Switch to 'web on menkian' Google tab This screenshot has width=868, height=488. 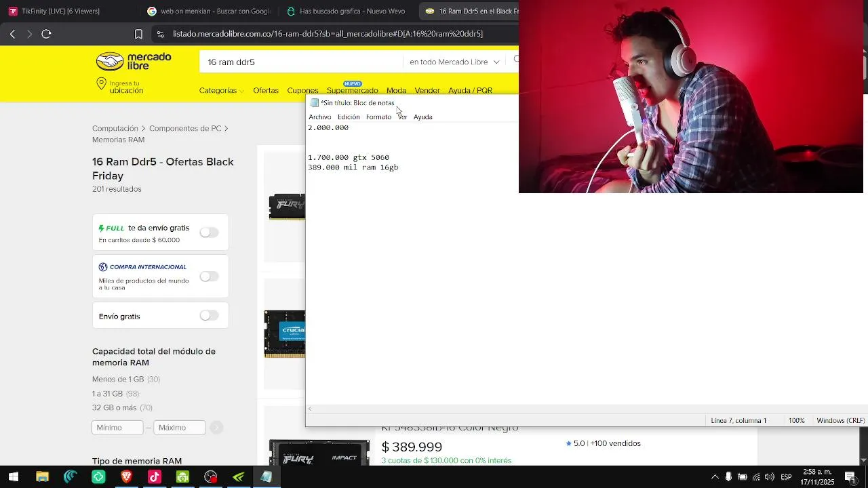point(208,11)
